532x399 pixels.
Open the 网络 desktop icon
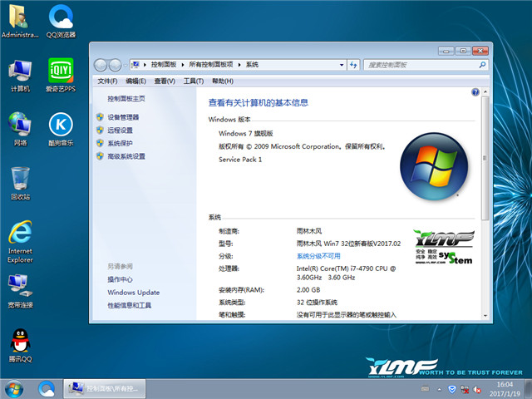click(x=20, y=129)
